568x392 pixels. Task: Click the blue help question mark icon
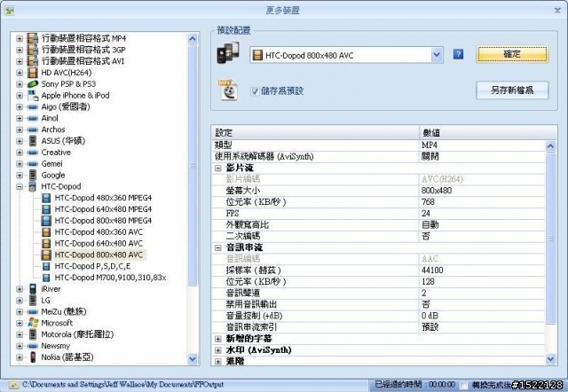(x=458, y=54)
